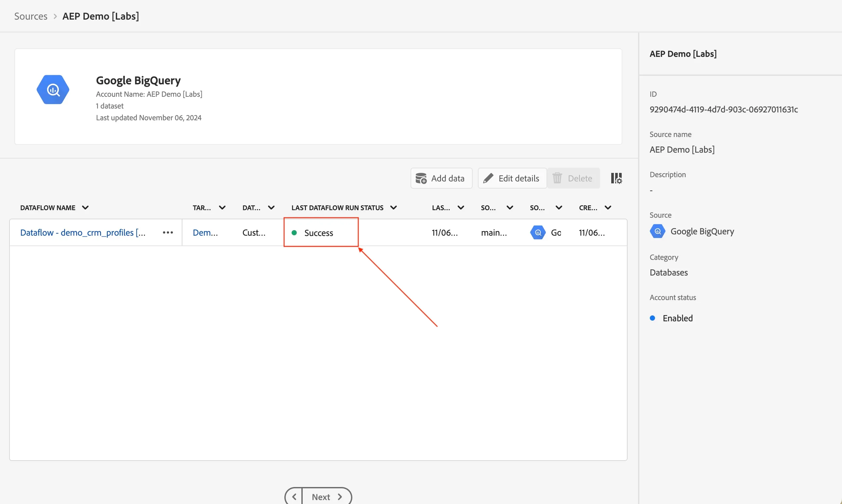Open the TAR... column header dropdown
842x504 pixels.
click(222, 208)
